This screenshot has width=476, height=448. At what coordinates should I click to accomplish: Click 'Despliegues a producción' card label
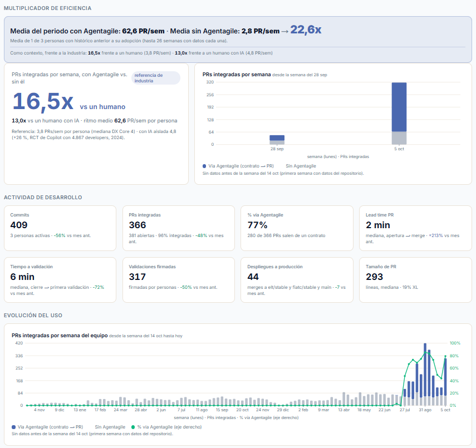click(274, 267)
